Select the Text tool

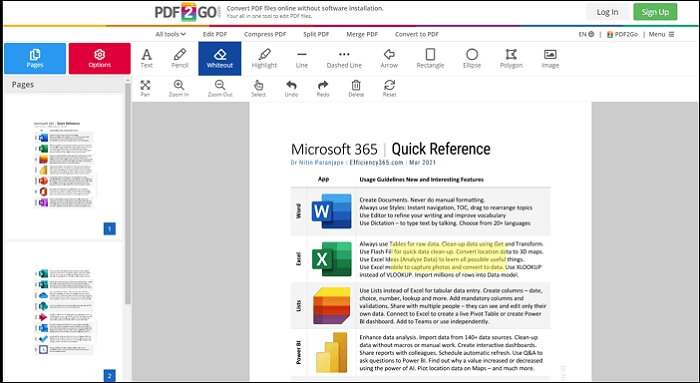pyautogui.click(x=146, y=58)
